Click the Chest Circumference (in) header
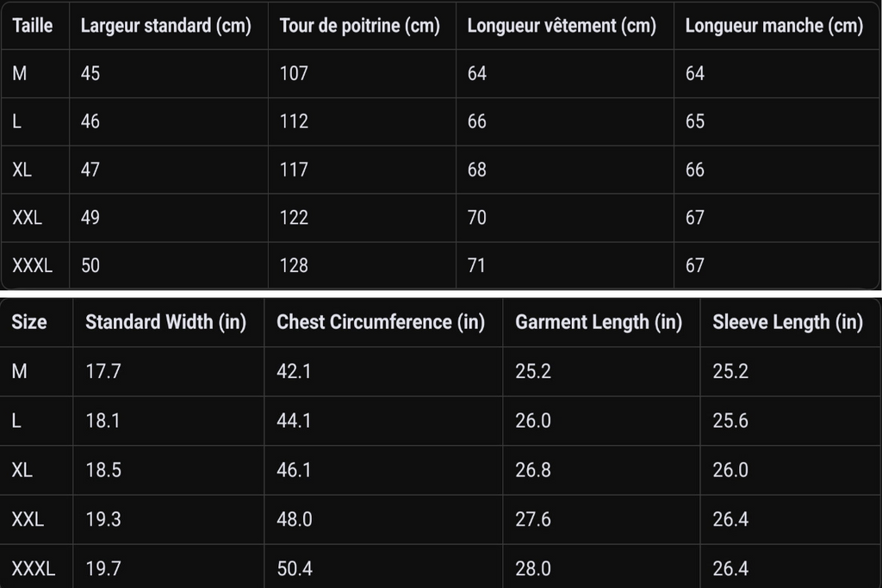The width and height of the screenshot is (882, 588). coord(381,322)
